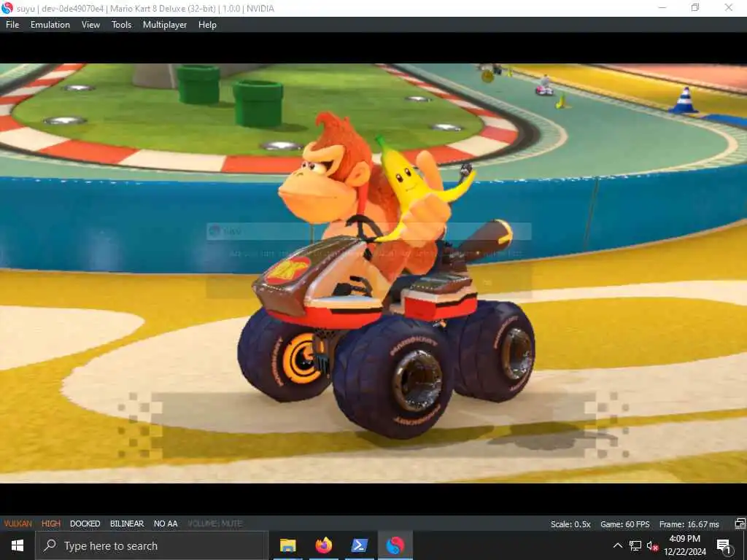Show hidden system tray icons
747x560 pixels.
click(x=617, y=545)
